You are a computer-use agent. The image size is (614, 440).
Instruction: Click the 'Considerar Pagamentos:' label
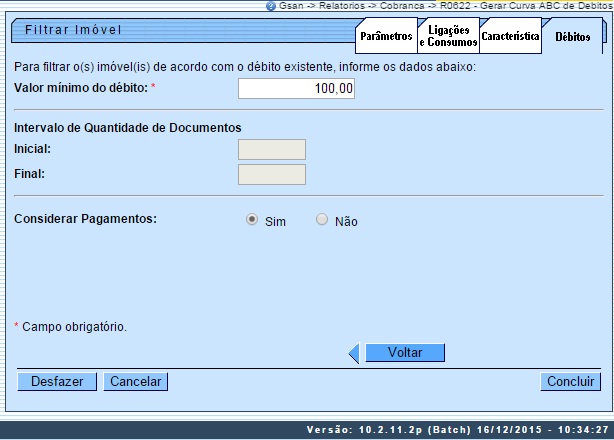click(85, 219)
